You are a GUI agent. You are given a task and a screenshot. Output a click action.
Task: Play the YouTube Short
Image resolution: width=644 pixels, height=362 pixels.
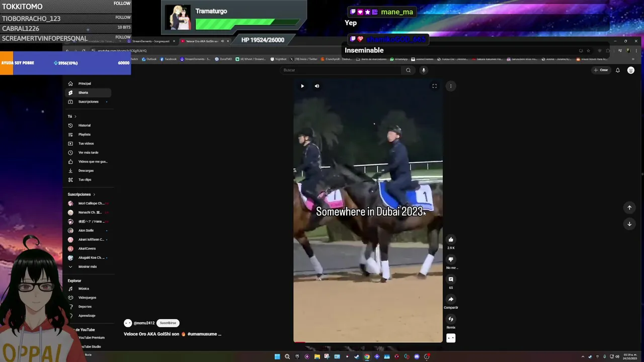[302, 86]
